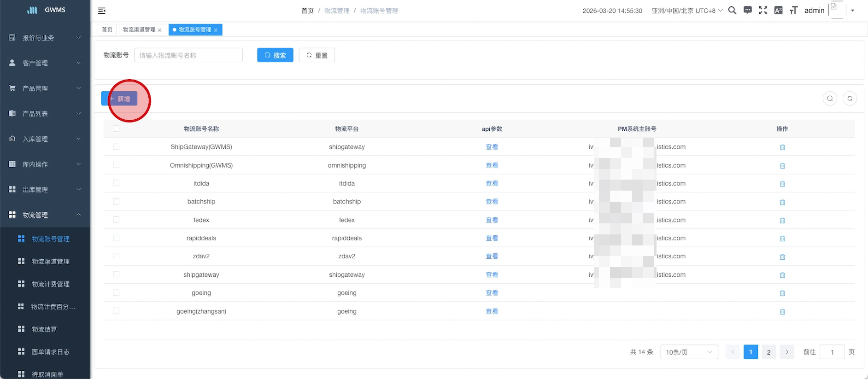Check the fedex row checkbox
The image size is (868, 379).
point(116,220)
